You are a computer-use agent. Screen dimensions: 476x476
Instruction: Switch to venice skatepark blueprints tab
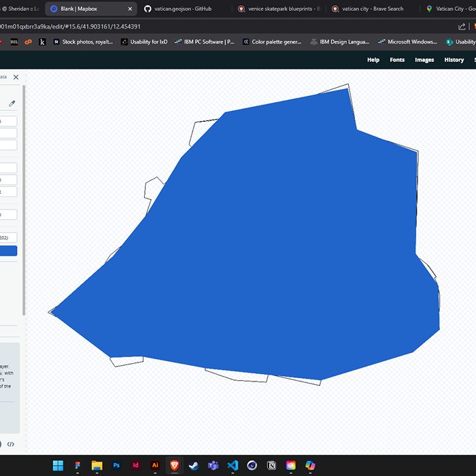coord(279,9)
